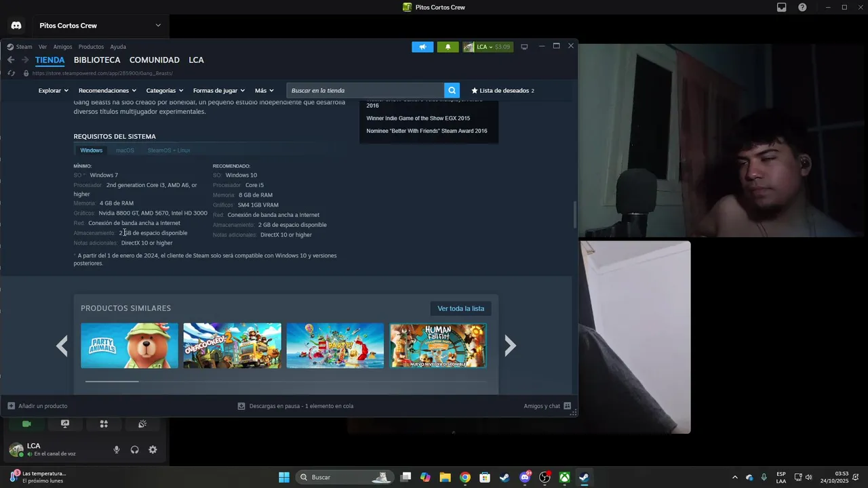Click the Steam announcements megaphone icon
868x488 pixels.
coord(422,47)
